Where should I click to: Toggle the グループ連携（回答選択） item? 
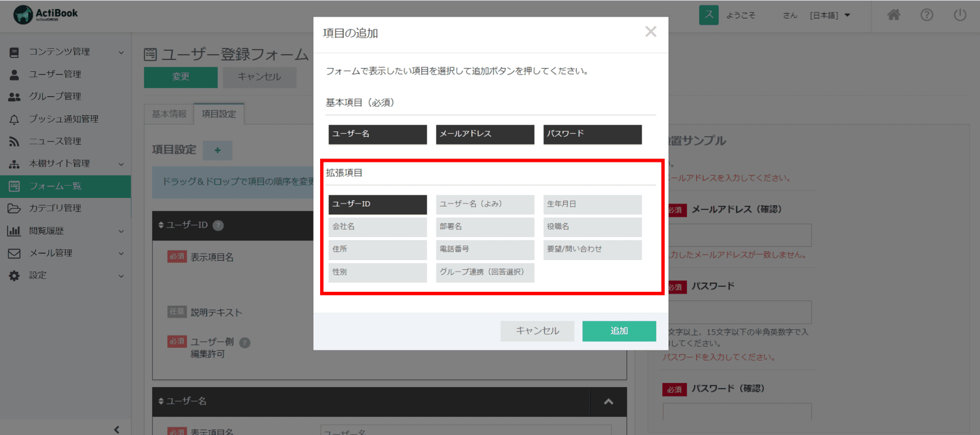pos(485,272)
